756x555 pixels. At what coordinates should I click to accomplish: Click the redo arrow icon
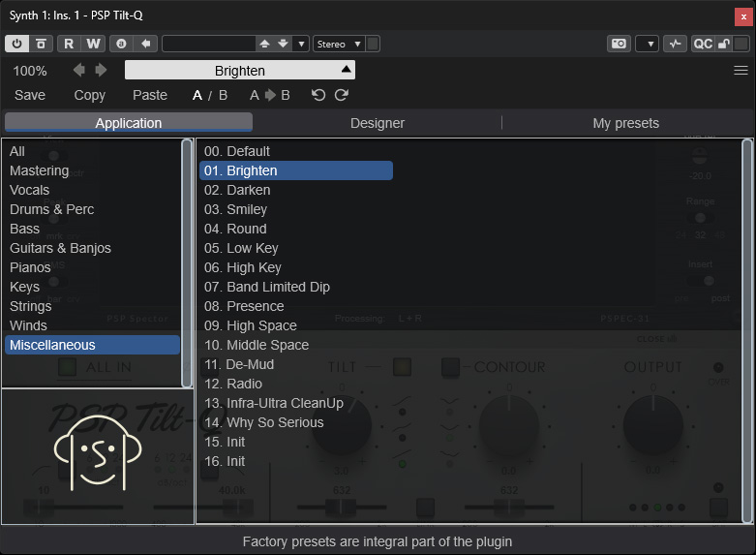click(x=342, y=95)
